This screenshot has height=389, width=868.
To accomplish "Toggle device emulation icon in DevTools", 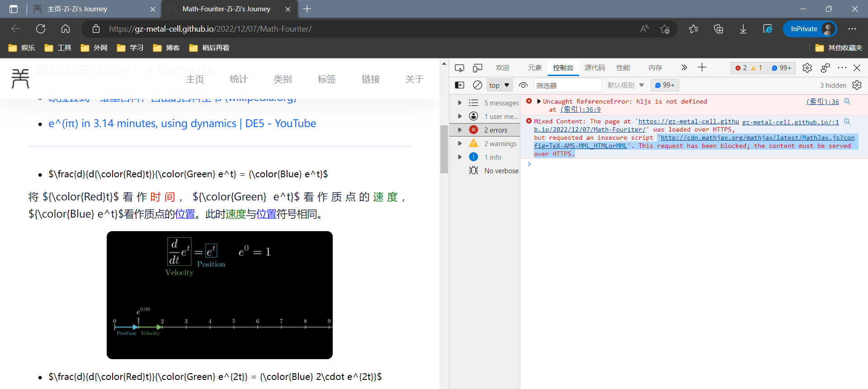I will (477, 68).
